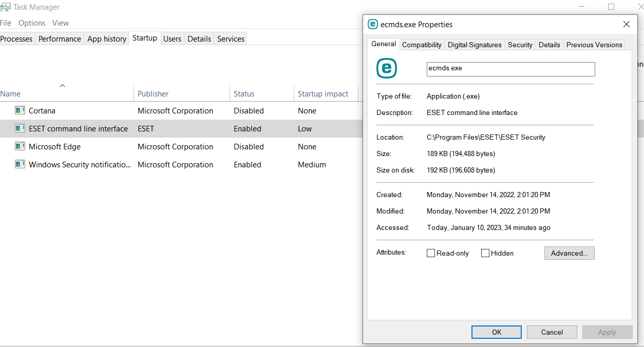Click the Task Manager title bar icon

6,7
